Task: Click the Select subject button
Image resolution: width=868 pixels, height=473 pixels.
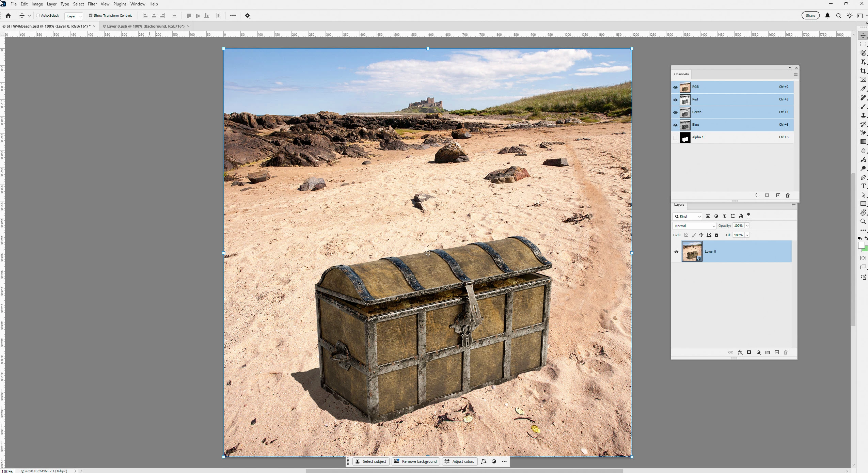Action: (x=370, y=461)
